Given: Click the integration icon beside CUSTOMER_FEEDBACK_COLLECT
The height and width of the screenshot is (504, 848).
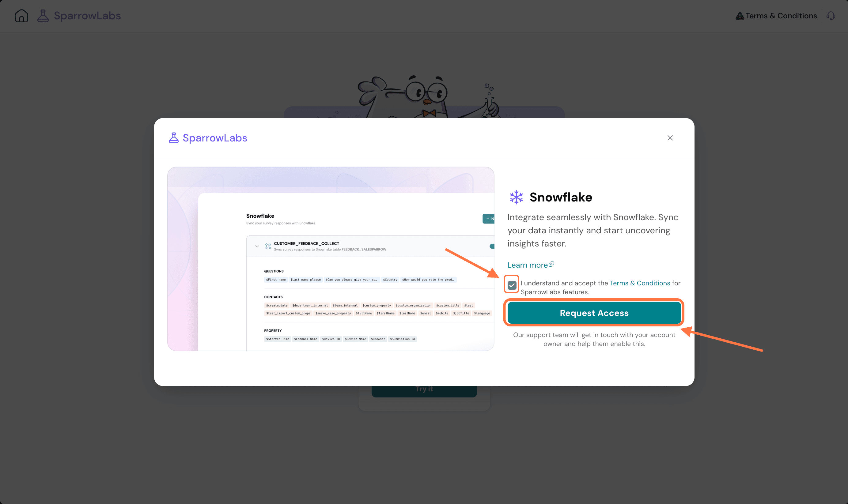Looking at the screenshot, I should pyautogui.click(x=268, y=246).
